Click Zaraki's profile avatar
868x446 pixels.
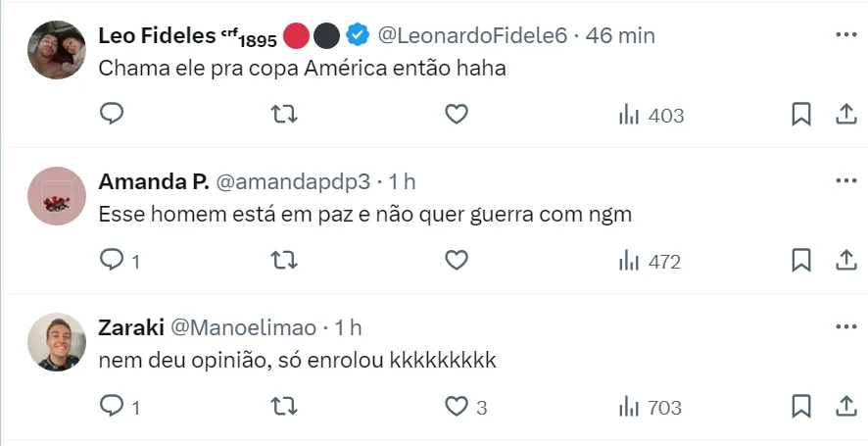(57, 342)
